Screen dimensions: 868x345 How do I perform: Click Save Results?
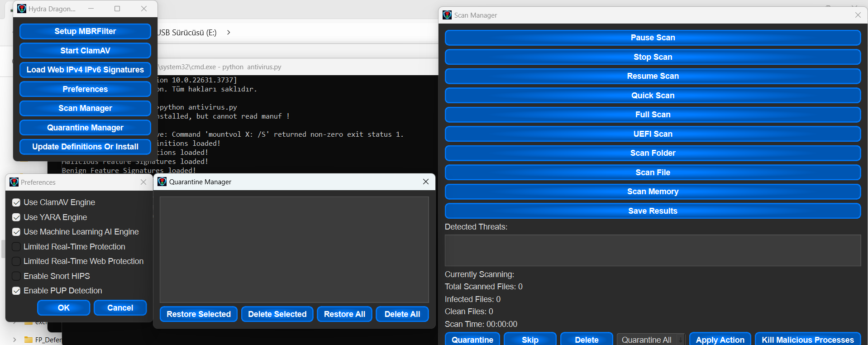tap(653, 211)
